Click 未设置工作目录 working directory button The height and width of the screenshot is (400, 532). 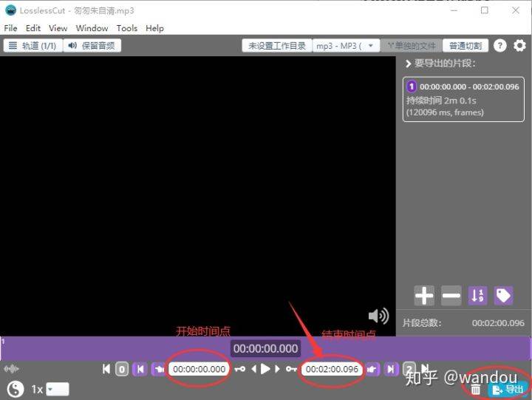pyautogui.click(x=277, y=46)
